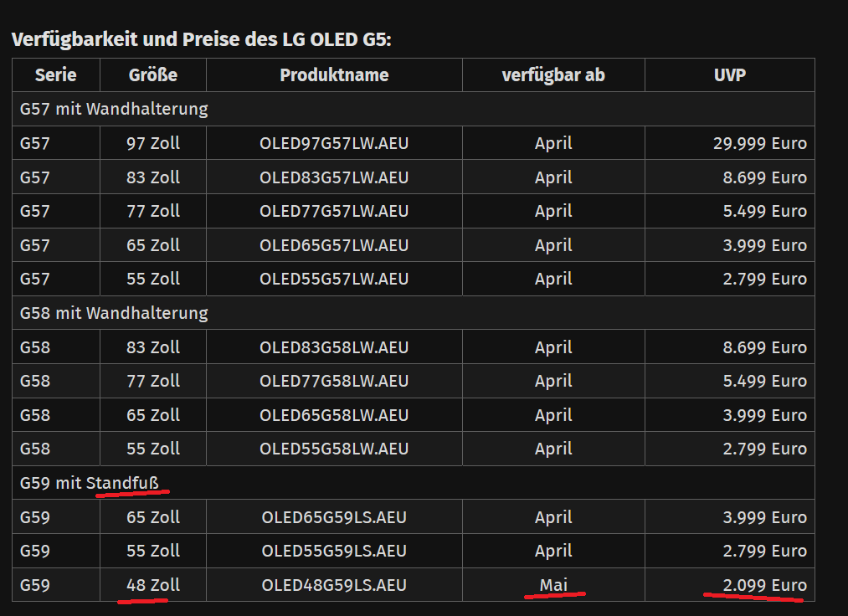This screenshot has width=848, height=616.
Task: Click the product name OLED97G57LW.AEU
Action: tap(335, 142)
